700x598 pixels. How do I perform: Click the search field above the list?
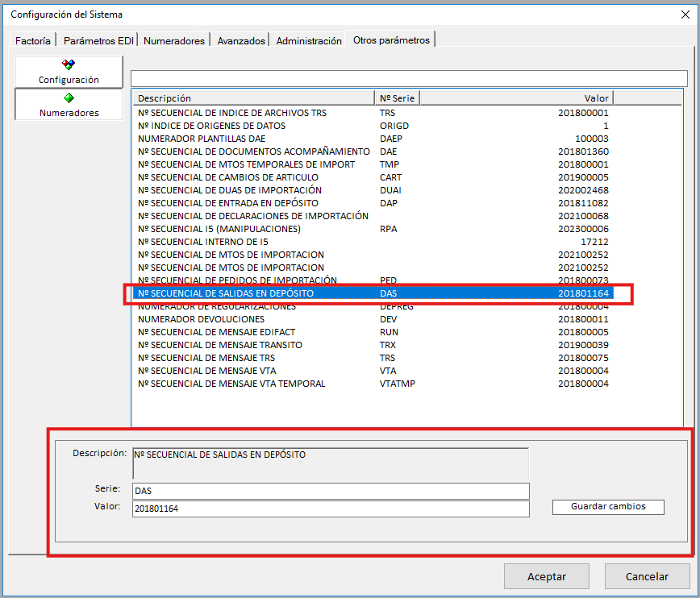(x=409, y=78)
